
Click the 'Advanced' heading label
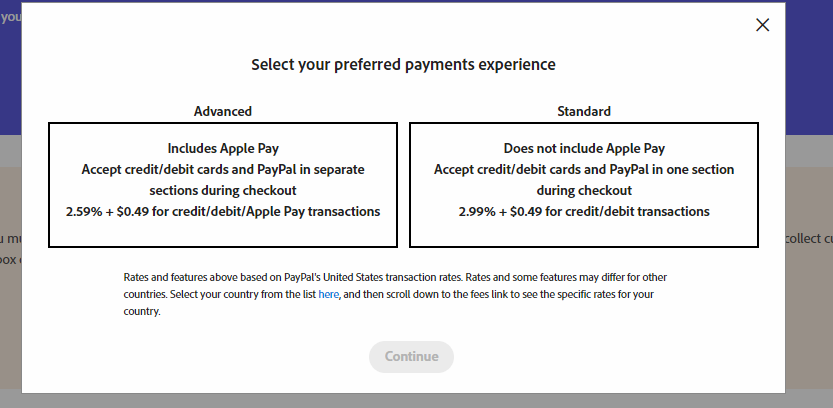click(223, 111)
